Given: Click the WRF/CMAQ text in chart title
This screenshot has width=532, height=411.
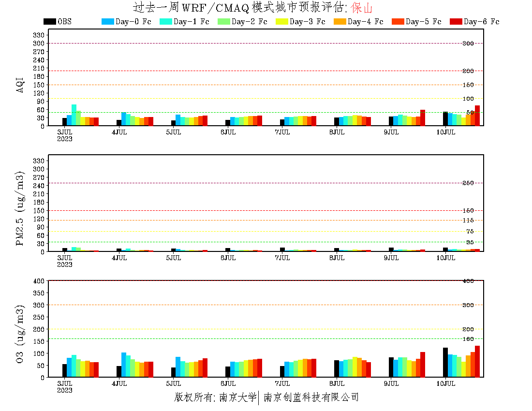Looking at the screenshot, I should tap(215, 7).
